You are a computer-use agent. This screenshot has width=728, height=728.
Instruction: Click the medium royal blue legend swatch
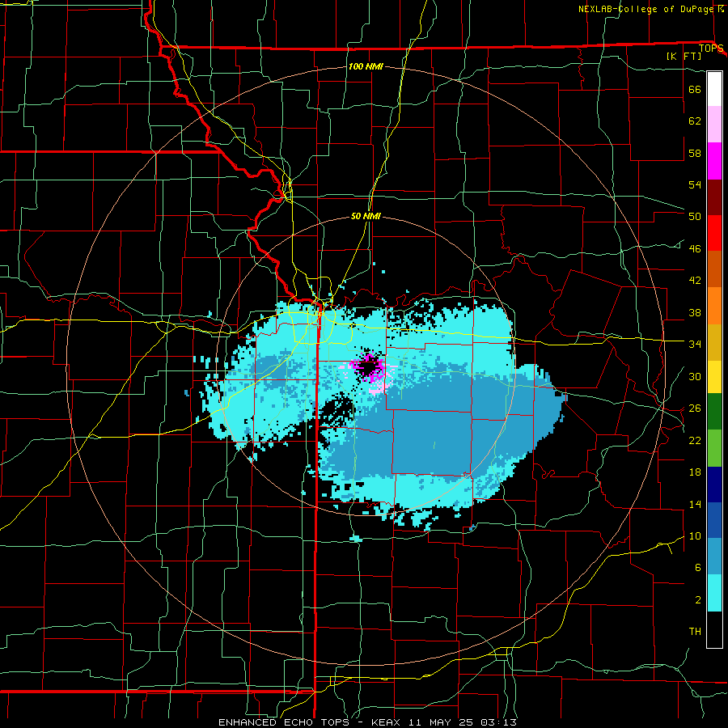[x=714, y=520]
